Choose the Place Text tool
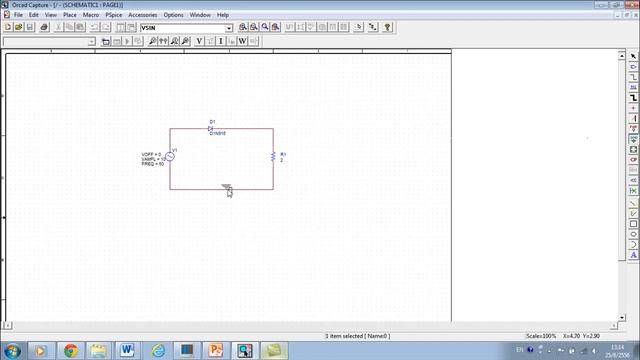 tap(633, 255)
